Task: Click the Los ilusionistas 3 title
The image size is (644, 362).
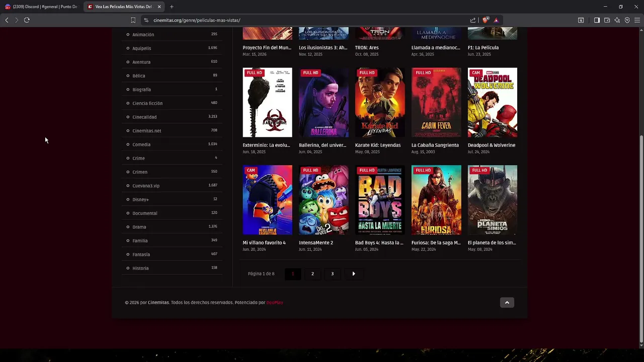Action: pyautogui.click(x=323, y=48)
